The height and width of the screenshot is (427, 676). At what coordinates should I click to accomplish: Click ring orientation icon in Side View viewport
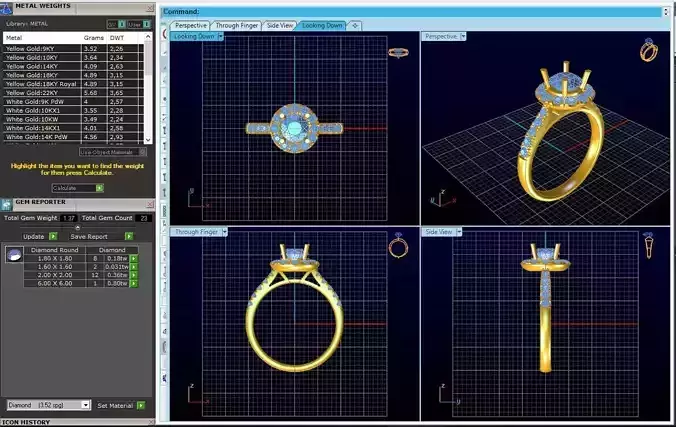[x=648, y=245]
